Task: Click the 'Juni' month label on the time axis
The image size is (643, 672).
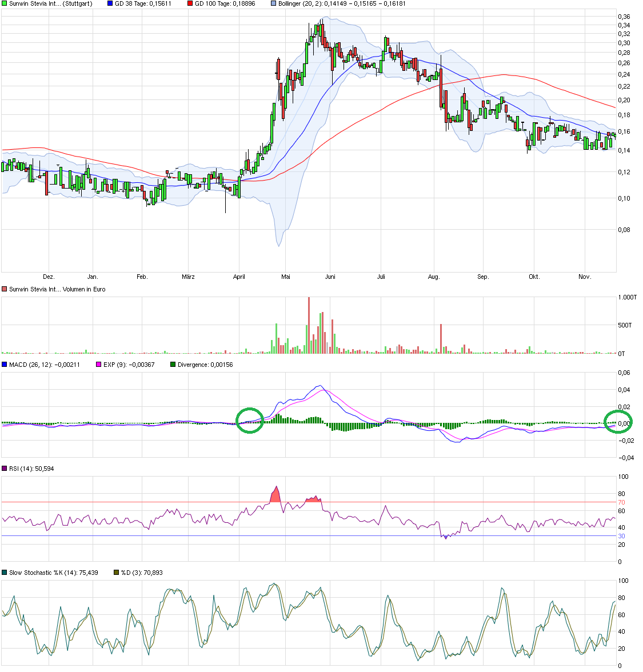Action: [x=330, y=277]
